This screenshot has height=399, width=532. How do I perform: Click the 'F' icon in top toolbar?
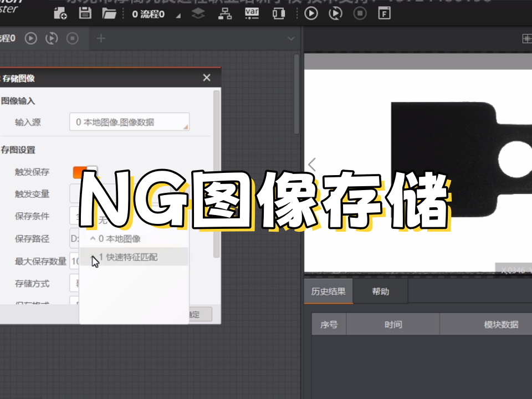pos(384,14)
